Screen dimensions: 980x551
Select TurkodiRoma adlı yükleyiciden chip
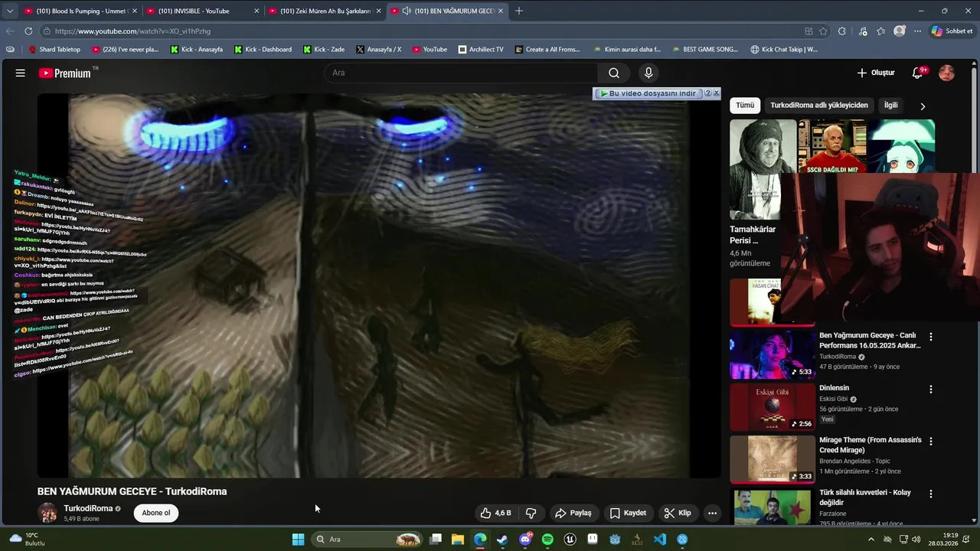(x=819, y=106)
